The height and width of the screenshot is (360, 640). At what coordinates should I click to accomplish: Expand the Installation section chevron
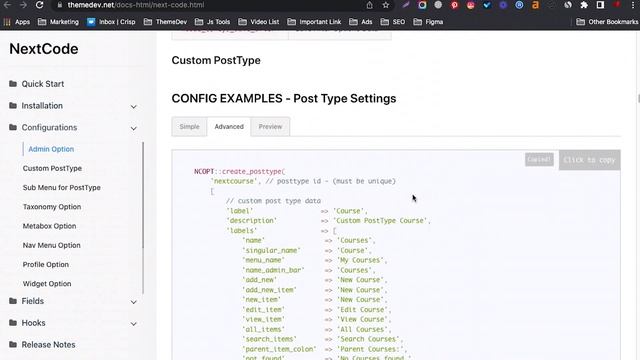pos(133,107)
